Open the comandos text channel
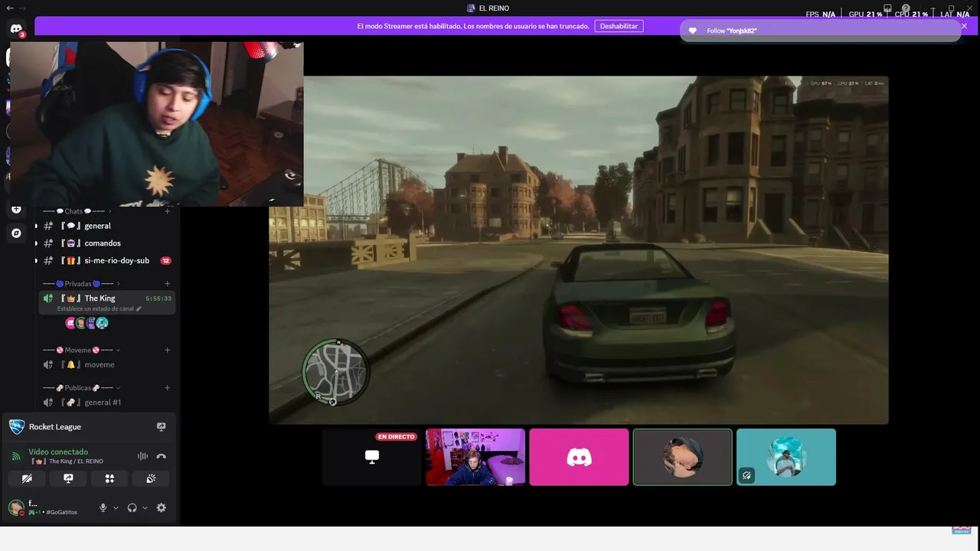This screenshot has width=980, height=551. click(x=107, y=243)
